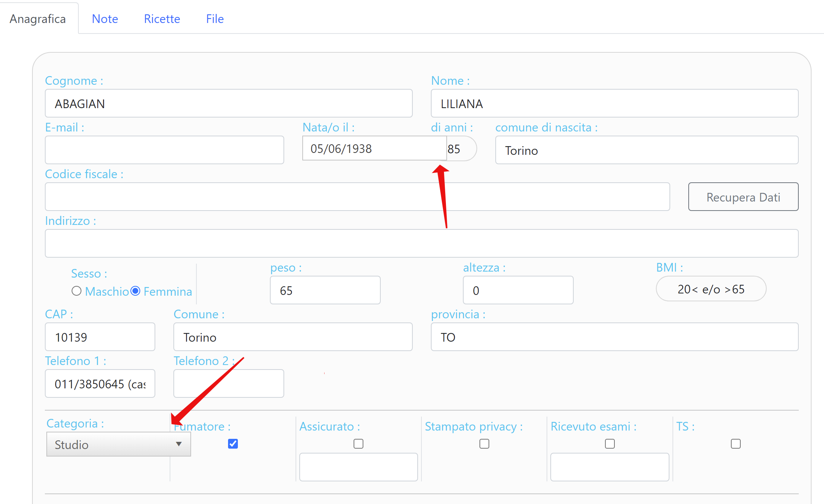Focus the E-mail text field
This screenshot has width=824, height=504.
(164, 150)
